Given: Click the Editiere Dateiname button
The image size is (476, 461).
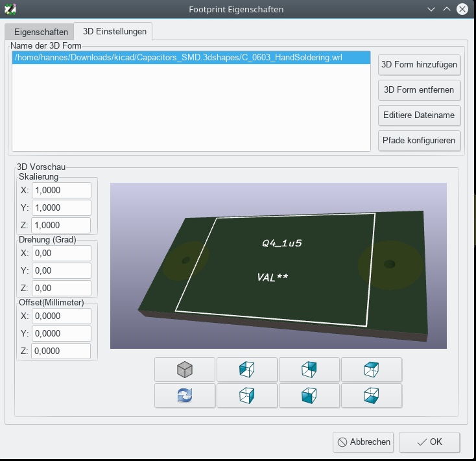Looking at the screenshot, I should 419,115.
